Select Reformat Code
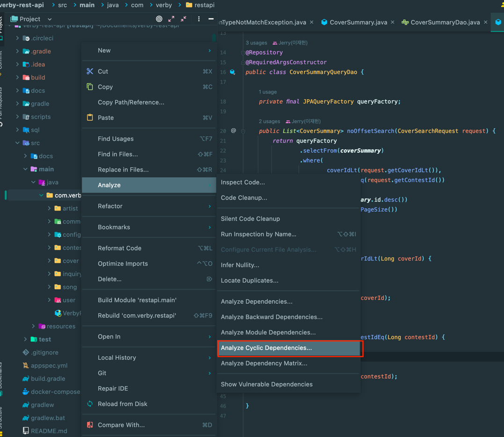This screenshot has height=437, width=504. click(149, 248)
